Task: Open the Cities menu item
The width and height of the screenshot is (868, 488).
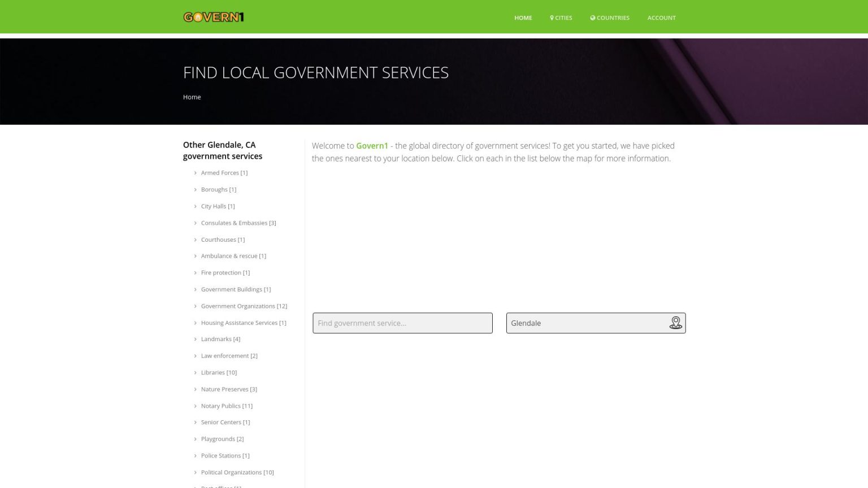Action: coord(561,18)
